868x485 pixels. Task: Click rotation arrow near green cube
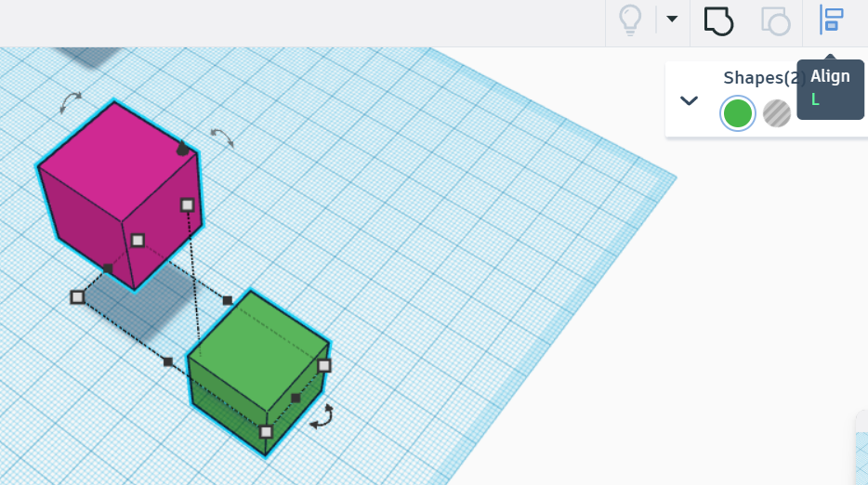(322, 416)
